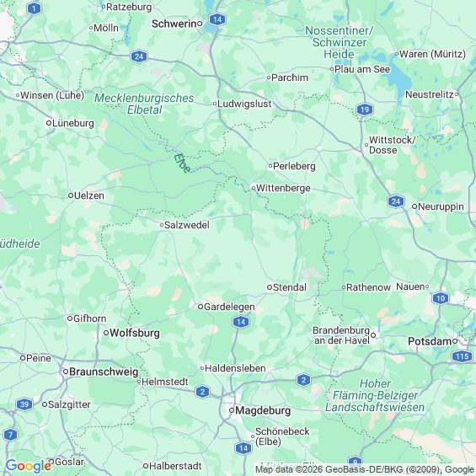Image resolution: width=476 pixels, height=476 pixels.
Task: Click the A14 highway shield beside Schwerin
Action: click(217, 20)
